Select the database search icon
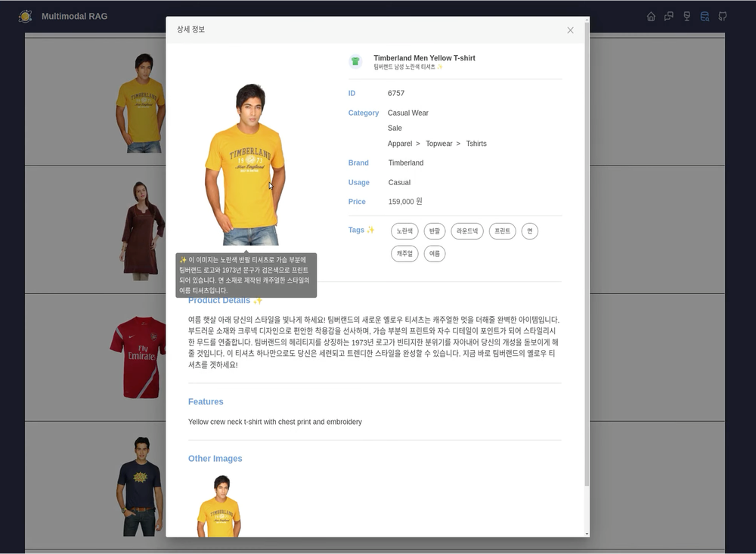The width and height of the screenshot is (756, 554). (x=705, y=17)
